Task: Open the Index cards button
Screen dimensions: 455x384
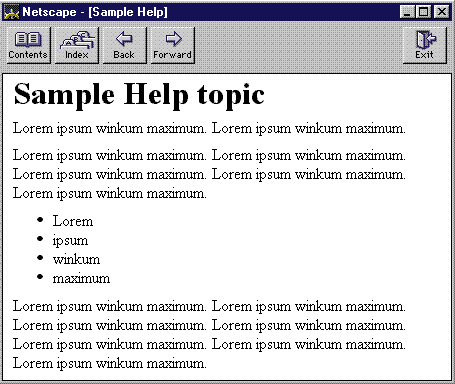Action: (x=77, y=45)
